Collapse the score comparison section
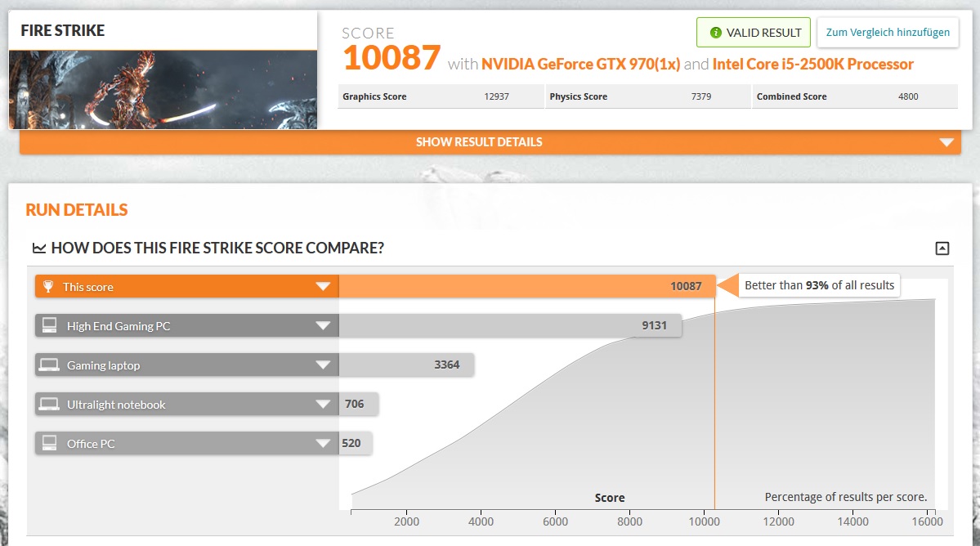The image size is (980, 546). click(942, 248)
